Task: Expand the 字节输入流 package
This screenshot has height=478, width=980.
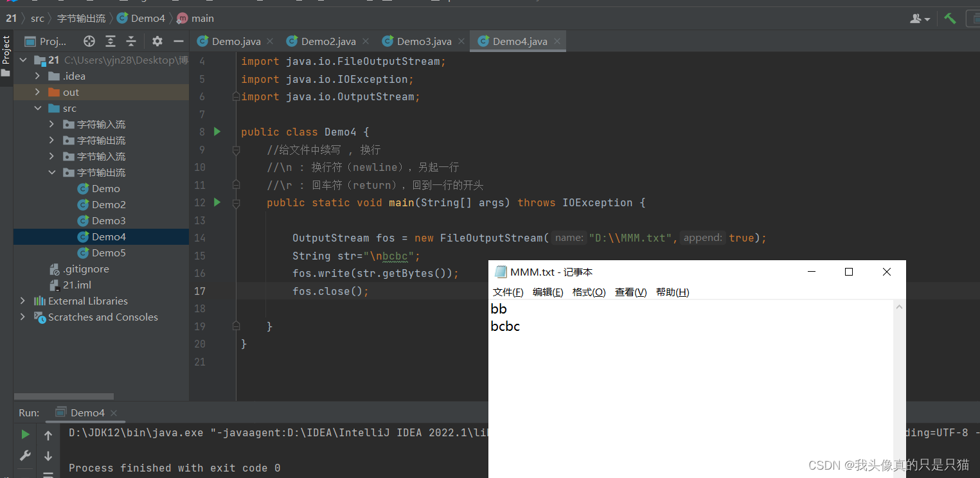Action: pyautogui.click(x=52, y=156)
